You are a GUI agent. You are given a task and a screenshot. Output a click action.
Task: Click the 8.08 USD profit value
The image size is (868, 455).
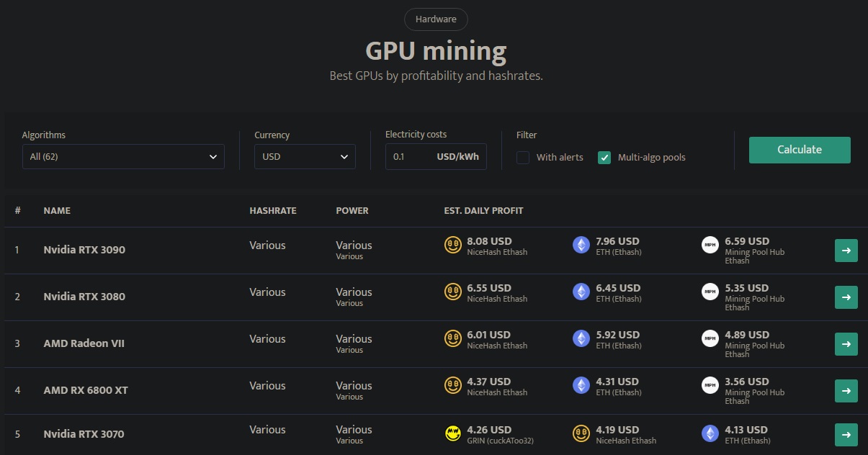pos(489,241)
